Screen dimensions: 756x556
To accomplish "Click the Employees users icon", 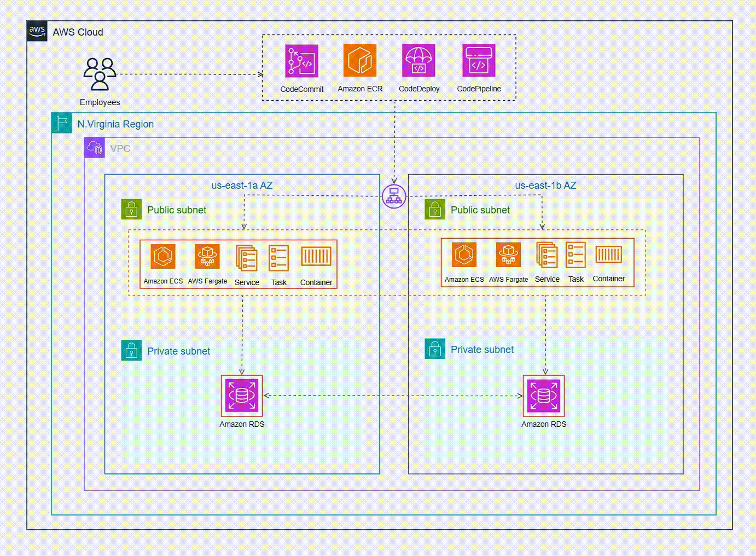I will tap(100, 74).
